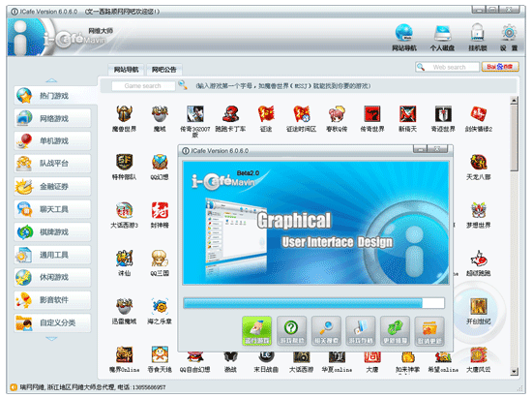
Task: Focus the Web search input field
Action: coord(449,67)
